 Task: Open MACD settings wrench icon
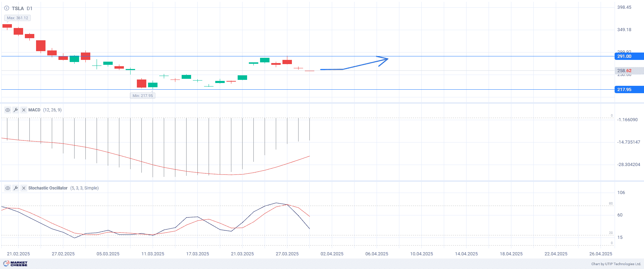point(16,110)
